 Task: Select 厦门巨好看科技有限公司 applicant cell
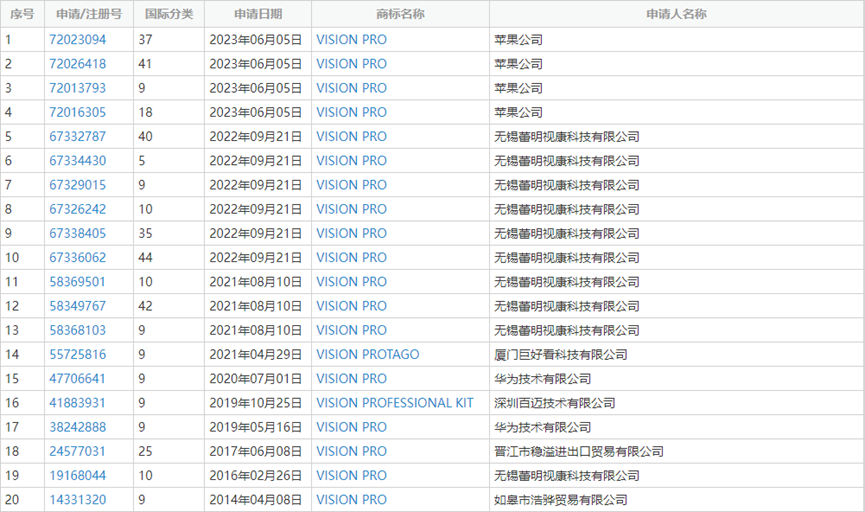[x=560, y=355]
